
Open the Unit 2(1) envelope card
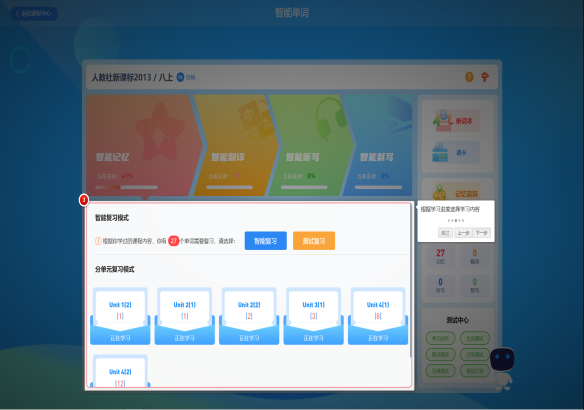[185, 316]
